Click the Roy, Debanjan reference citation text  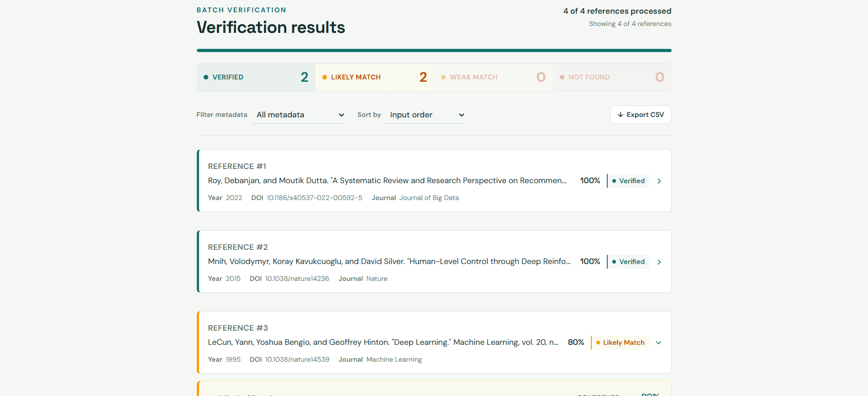(387, 180)
